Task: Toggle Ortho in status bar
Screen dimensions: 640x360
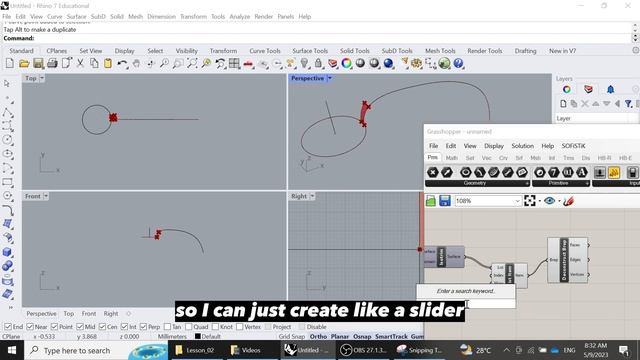Action: [318, 336]
